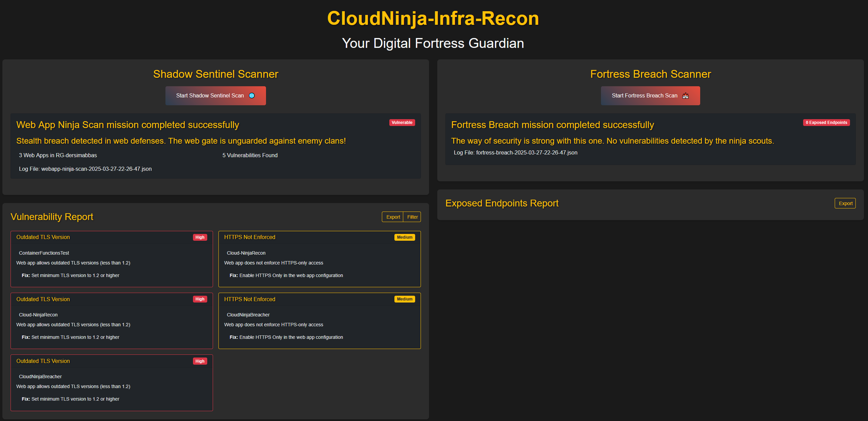This screenshot has width=868, height=421.
Task: Click High badge on ContainerFunctionsTest TLS card
Action: coord(200,237)
